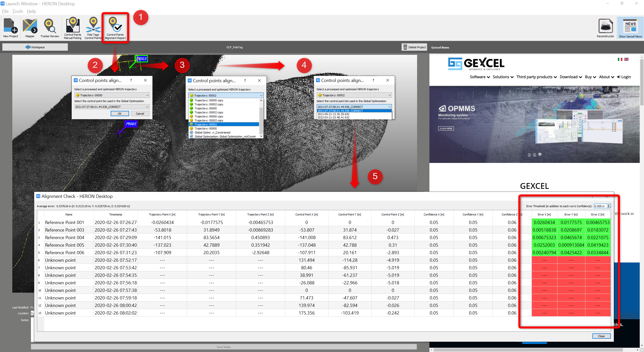Close the Alignment Check window
Viewport: 644px width, 352px height.
[x=601, y=336]
